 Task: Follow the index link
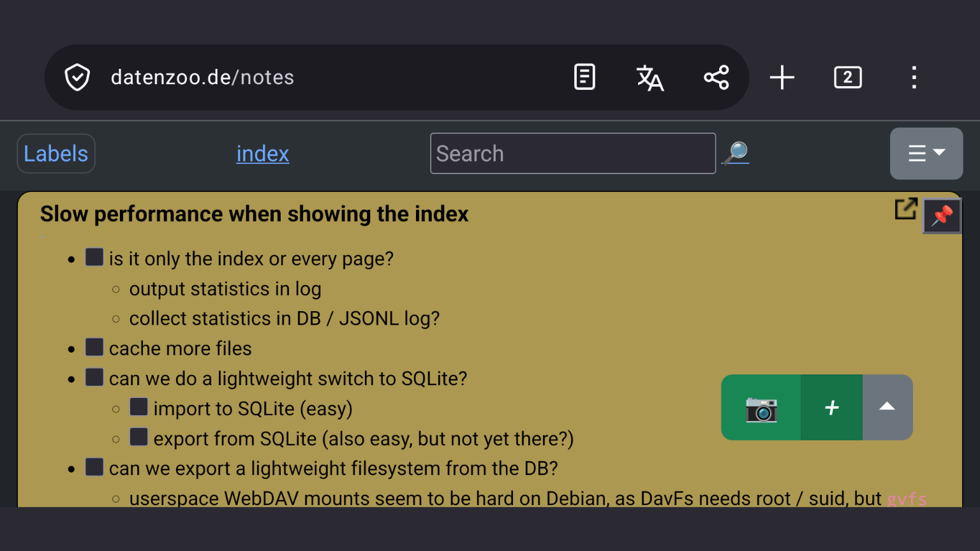(x=262, y=153)
